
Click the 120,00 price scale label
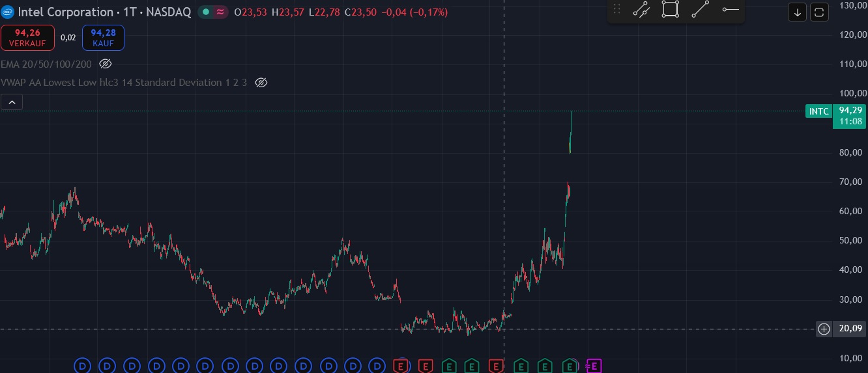(853, 35)
